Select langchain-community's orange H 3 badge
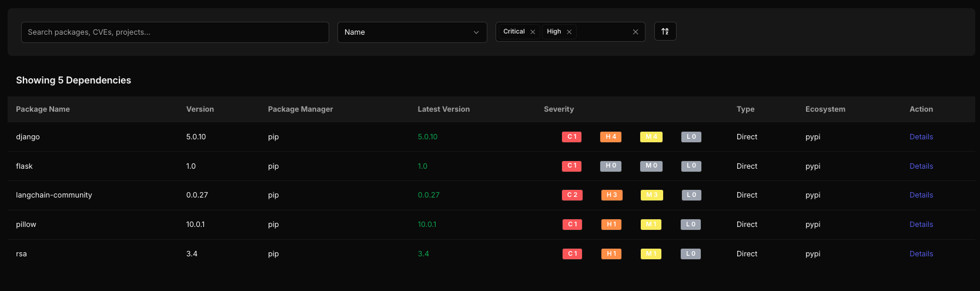980x291 pixels. point(611,195)
